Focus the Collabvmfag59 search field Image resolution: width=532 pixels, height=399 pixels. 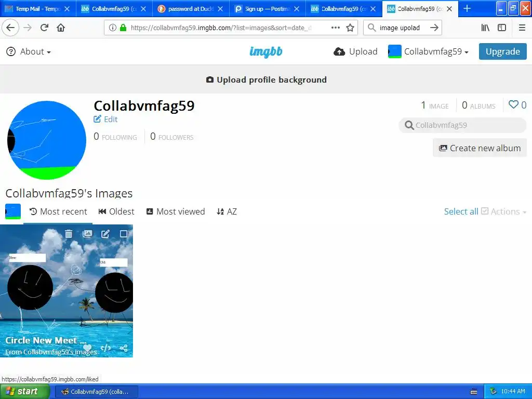click(x=463, y=125)
